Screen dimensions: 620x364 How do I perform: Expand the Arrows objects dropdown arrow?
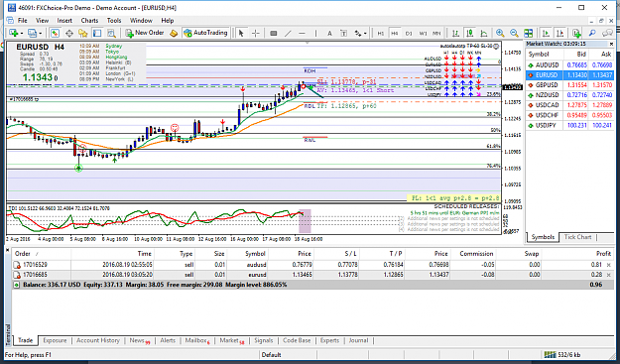pyautogui.click(x=365, y=33)
